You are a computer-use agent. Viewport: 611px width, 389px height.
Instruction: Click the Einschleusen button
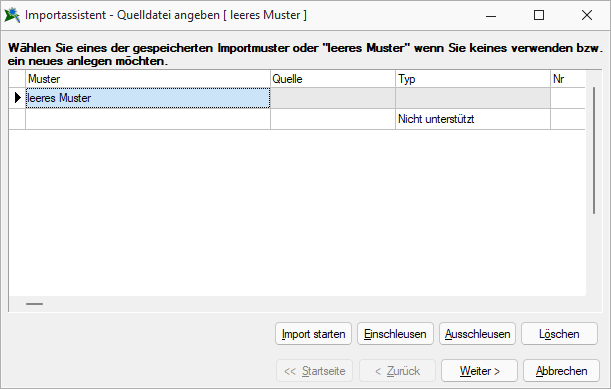click(395, 334)
